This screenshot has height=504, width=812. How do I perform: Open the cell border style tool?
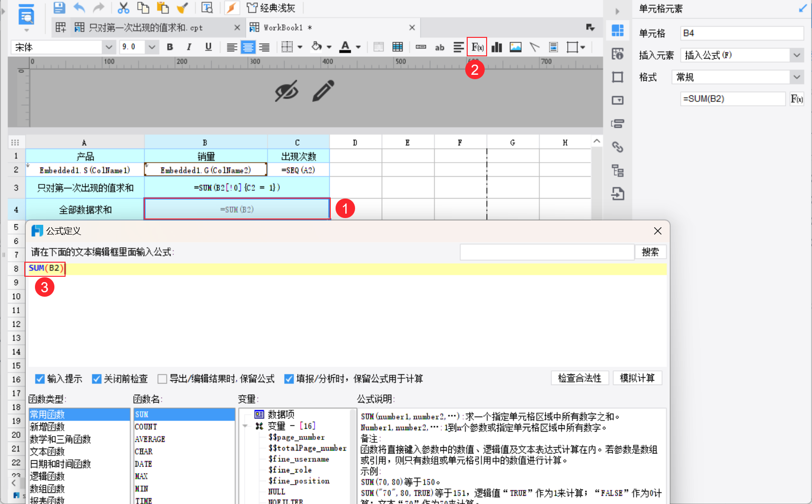point(288,47)
